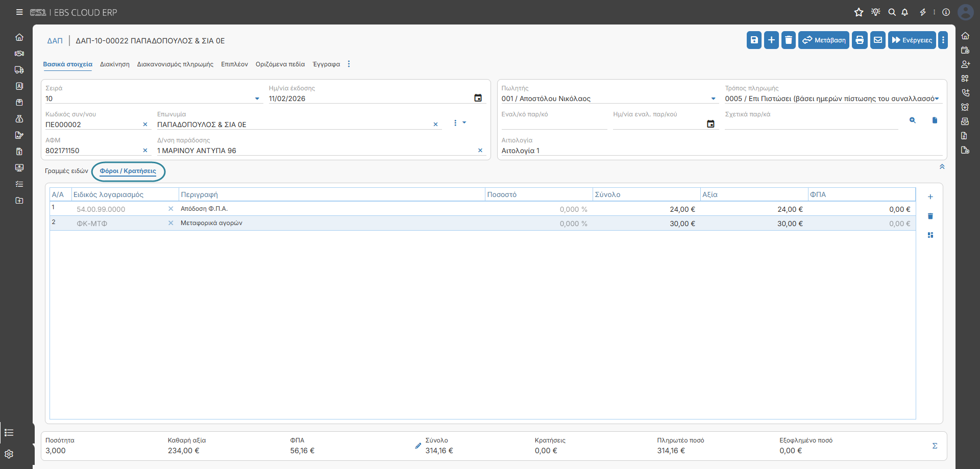Viewport: 980px width, 469px height.
Task: Open the info icon in the top bar
Action: [x=946, y=12]
